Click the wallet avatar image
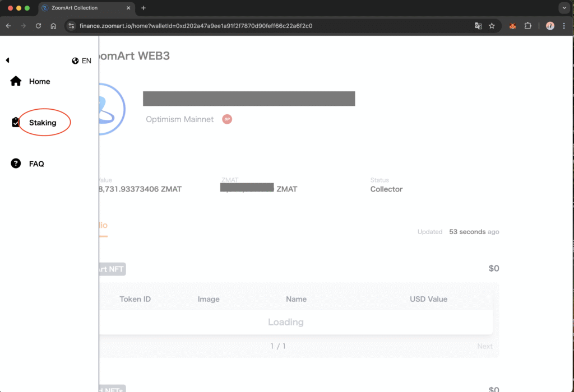Screen dimensions: 574x392 pyautogui.click(x=112, y=108)
